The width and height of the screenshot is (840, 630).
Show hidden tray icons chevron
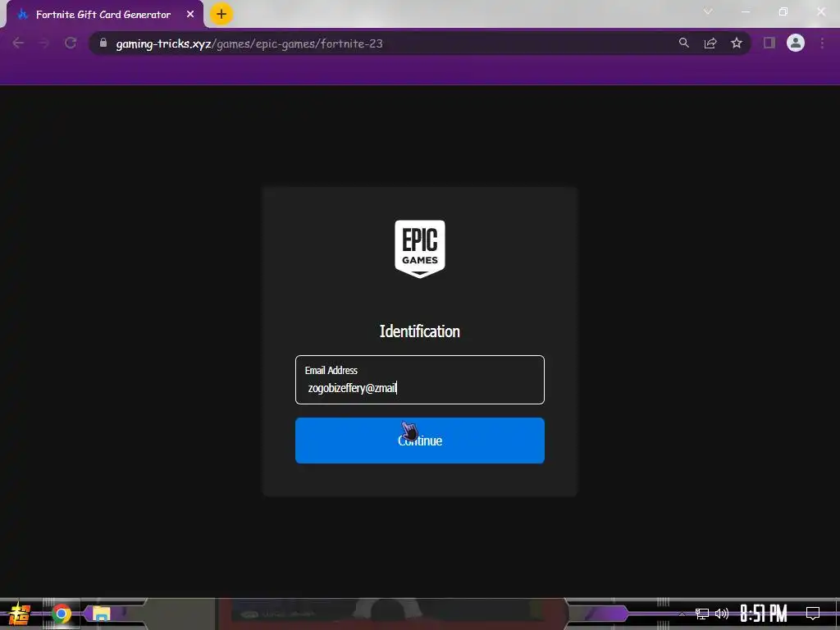tap(682, 614)
